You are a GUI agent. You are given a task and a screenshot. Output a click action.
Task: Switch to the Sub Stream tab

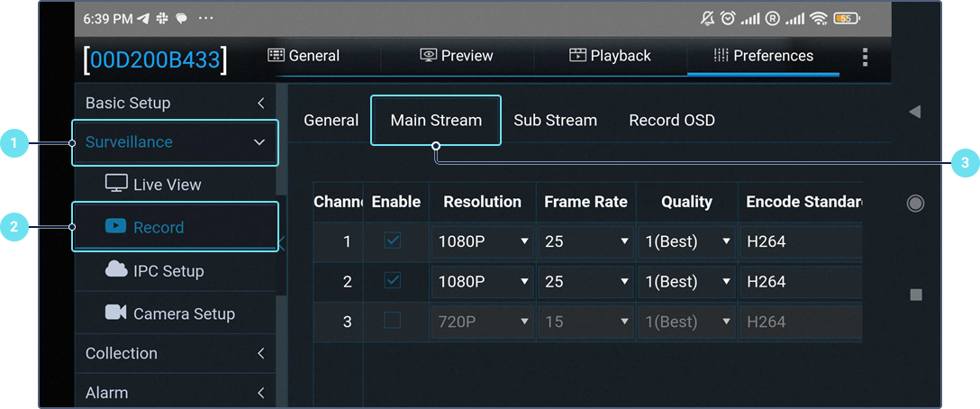coord(555,120)
